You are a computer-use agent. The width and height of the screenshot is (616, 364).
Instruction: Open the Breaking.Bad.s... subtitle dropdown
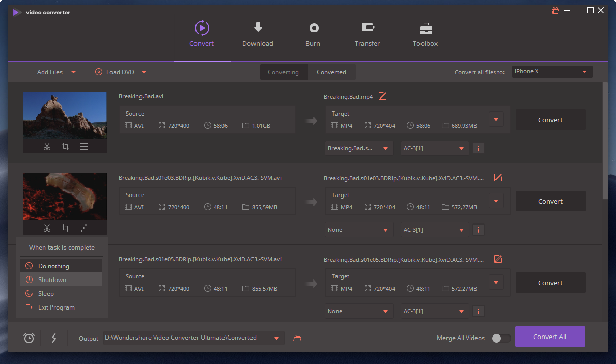tap(359, 149)
